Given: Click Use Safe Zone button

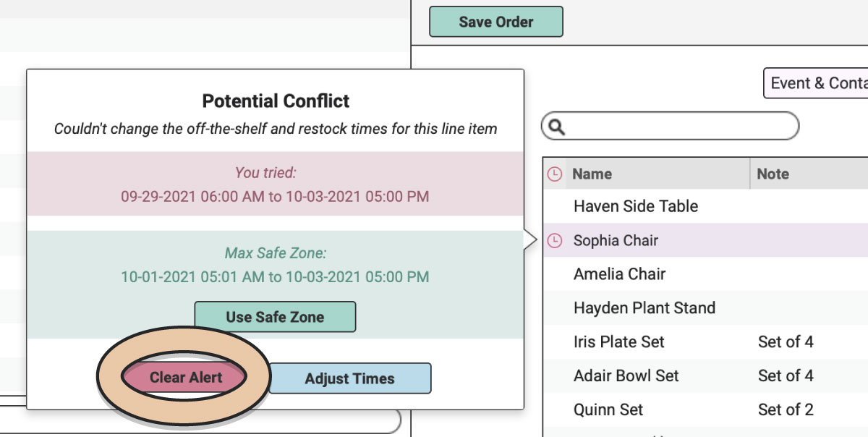Looking at the screenshot, I should coord(275,317).
